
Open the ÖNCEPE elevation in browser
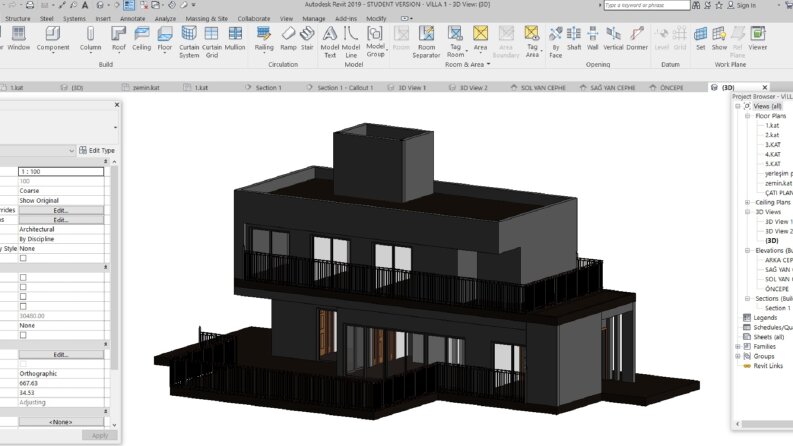coord(777,289)
